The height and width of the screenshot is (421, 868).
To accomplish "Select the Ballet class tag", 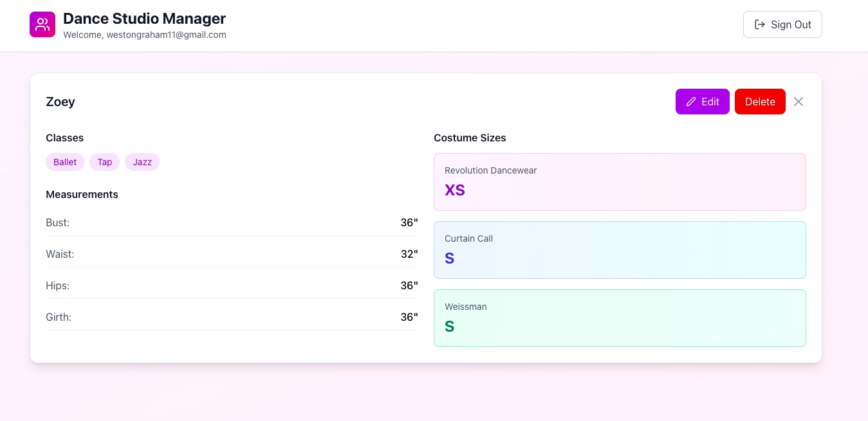I will click(x=65, y=162).
